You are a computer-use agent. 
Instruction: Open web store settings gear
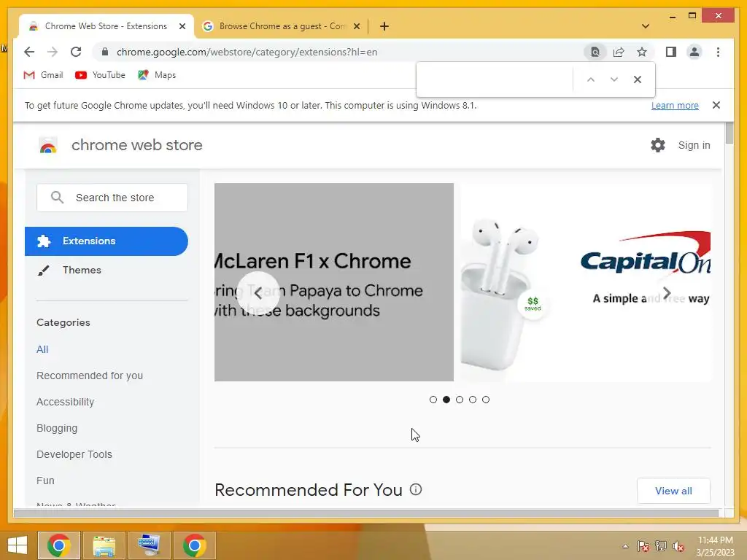658,145
